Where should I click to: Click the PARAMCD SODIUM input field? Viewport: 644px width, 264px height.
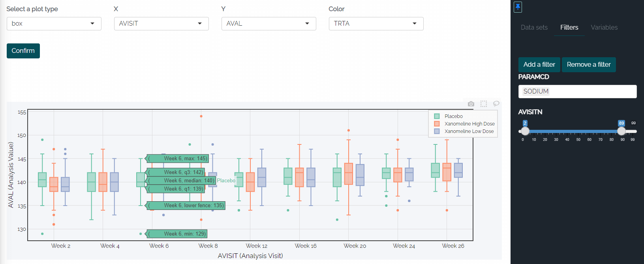[577, 92]
